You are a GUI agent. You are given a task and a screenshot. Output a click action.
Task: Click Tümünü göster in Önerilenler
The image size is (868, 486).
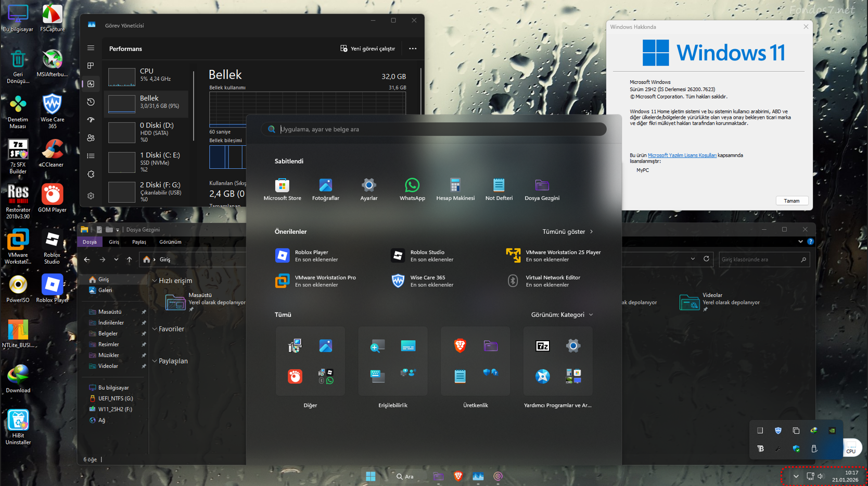click(568, 232)
